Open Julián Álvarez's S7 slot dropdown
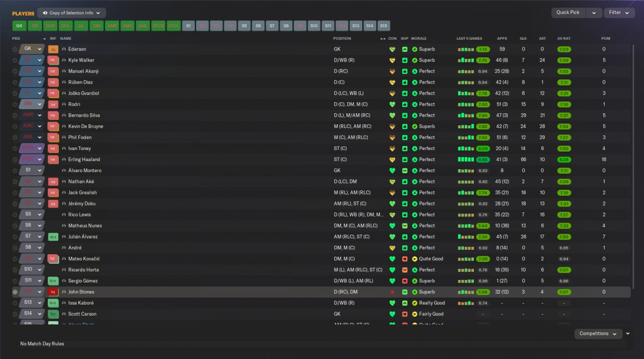The width and height of the screenshot is (644, 359). (32, 237)
